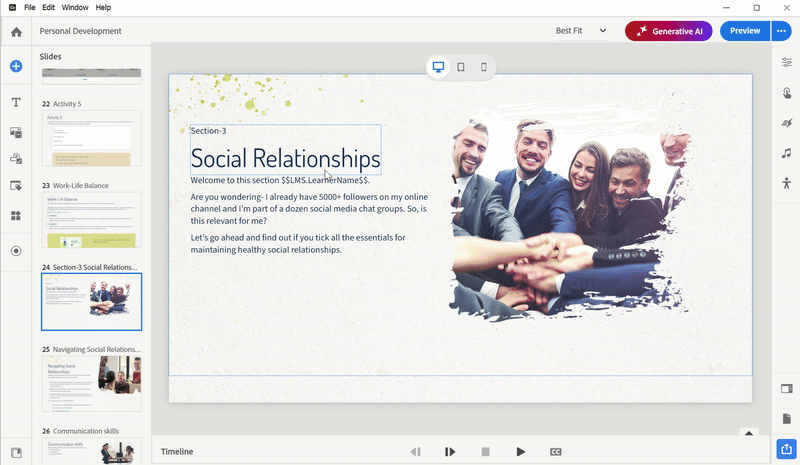Click the Home icon in left sidebar
The height and width of the screenshot is (465, 800).
(x=16, y=32)
